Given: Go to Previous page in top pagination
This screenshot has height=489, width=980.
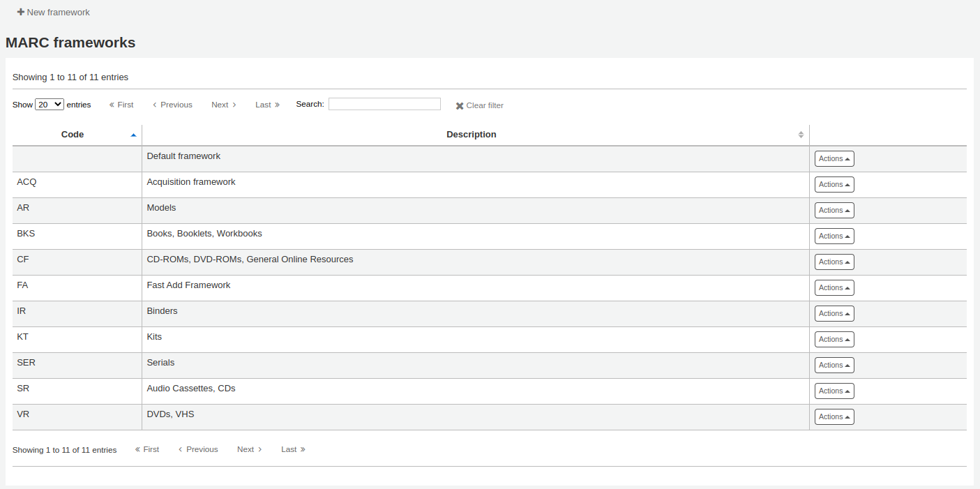Looking at the screenshot, I should click(172, 105).
